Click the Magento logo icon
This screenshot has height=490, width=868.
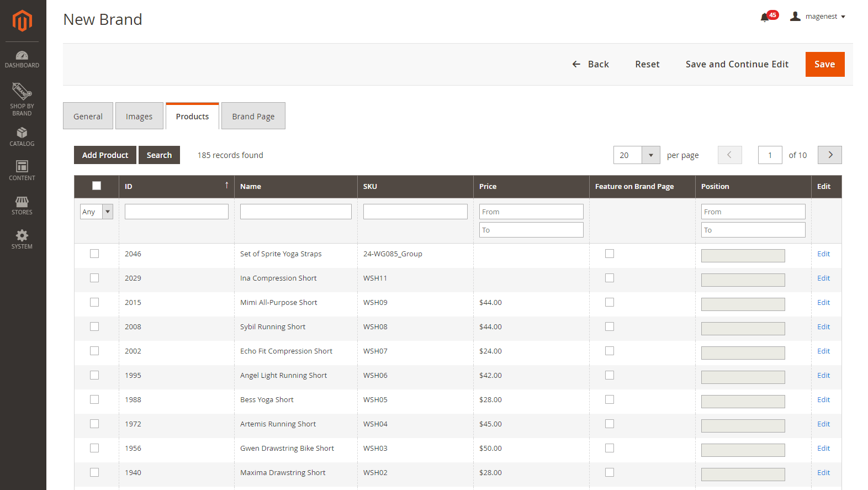pyautogui.click(x=22, y=21)
